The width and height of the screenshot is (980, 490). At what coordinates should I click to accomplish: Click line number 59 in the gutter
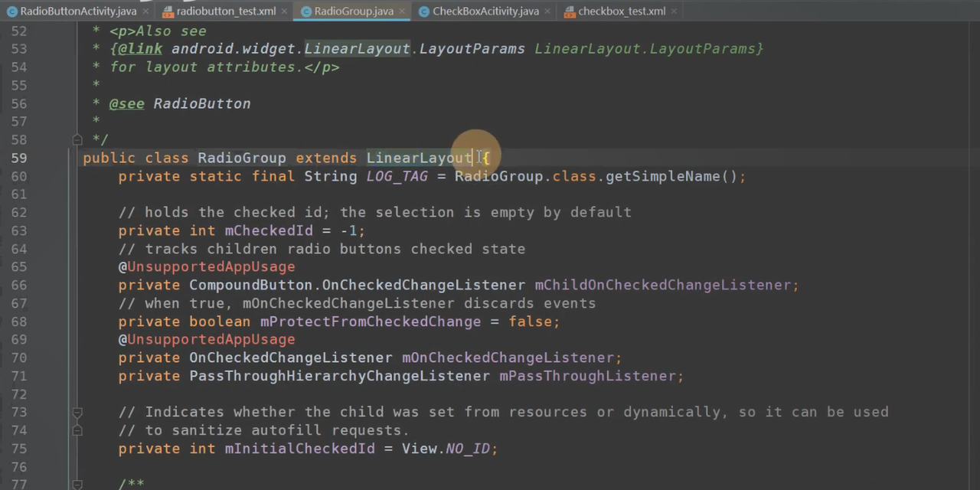point(19,158)
